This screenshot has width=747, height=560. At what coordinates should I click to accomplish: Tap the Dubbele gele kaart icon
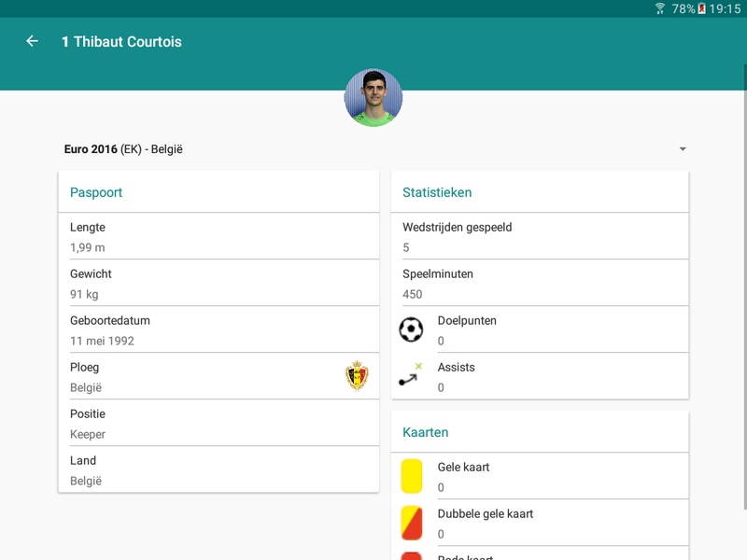(x=412, y=523)
